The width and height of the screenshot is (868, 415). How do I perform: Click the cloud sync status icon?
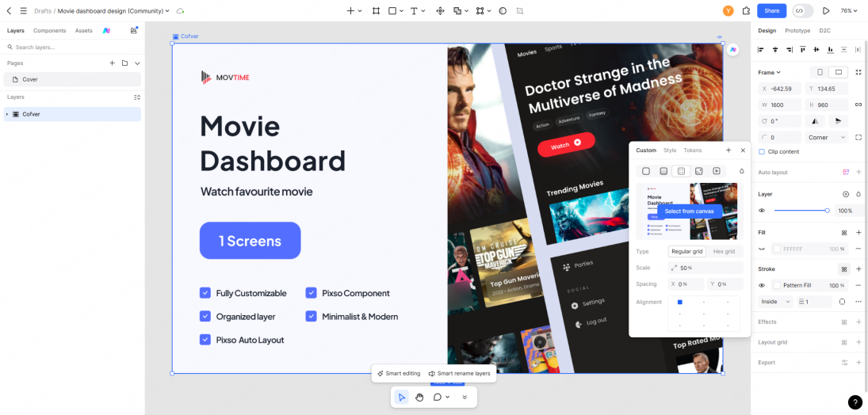[180, 10]
